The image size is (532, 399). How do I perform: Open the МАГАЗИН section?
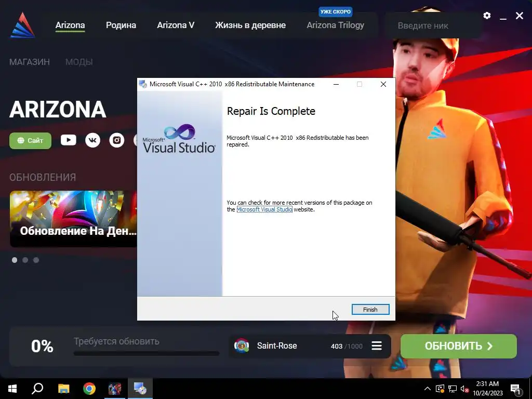30,62
